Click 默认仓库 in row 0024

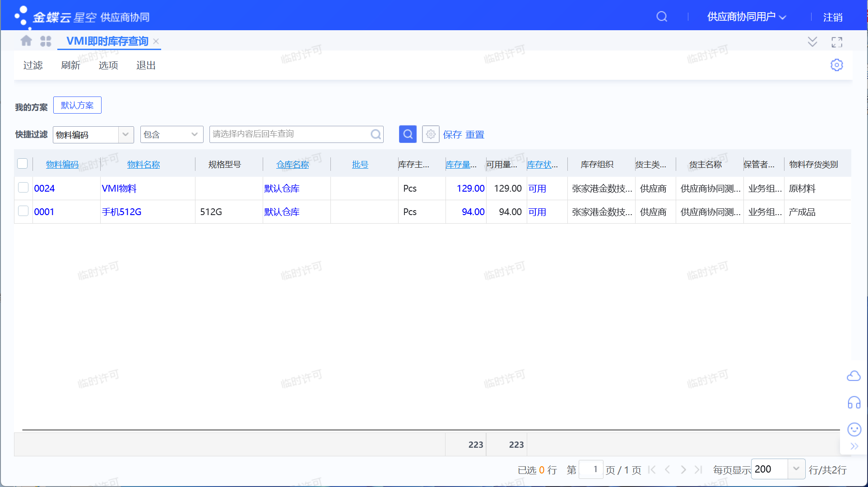pos(282,188)
